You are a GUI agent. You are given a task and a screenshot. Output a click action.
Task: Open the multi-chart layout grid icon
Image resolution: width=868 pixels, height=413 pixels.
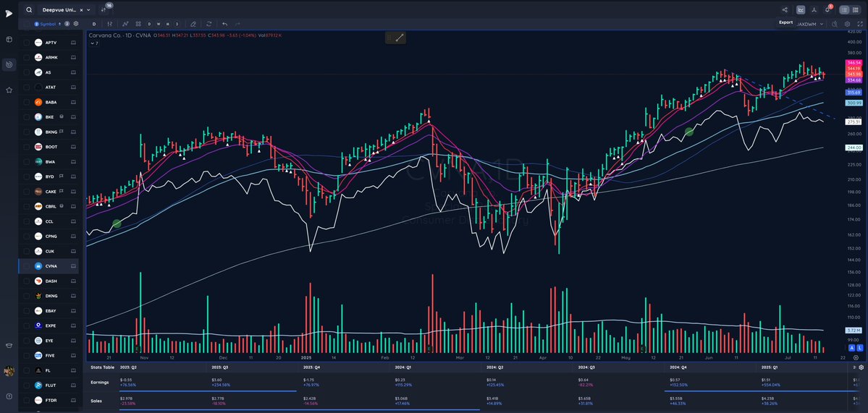coord(138,24)
